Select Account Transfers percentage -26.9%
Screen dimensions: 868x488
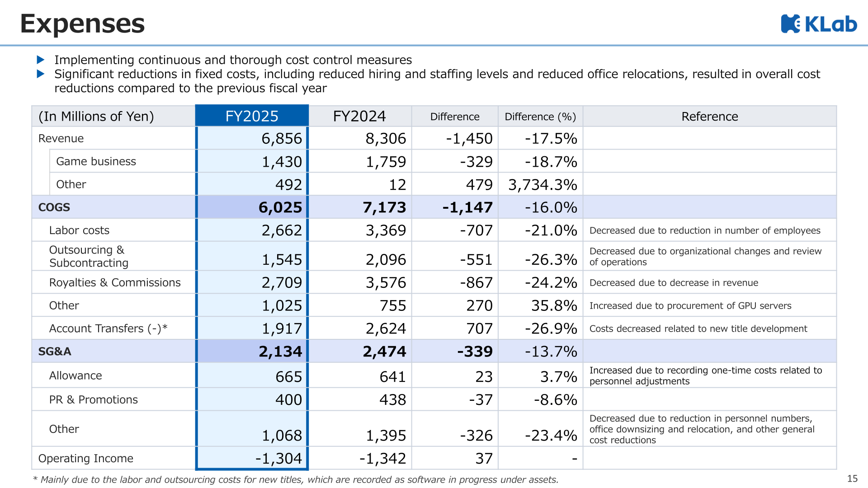pyautogui.click(x=551, y=328)
